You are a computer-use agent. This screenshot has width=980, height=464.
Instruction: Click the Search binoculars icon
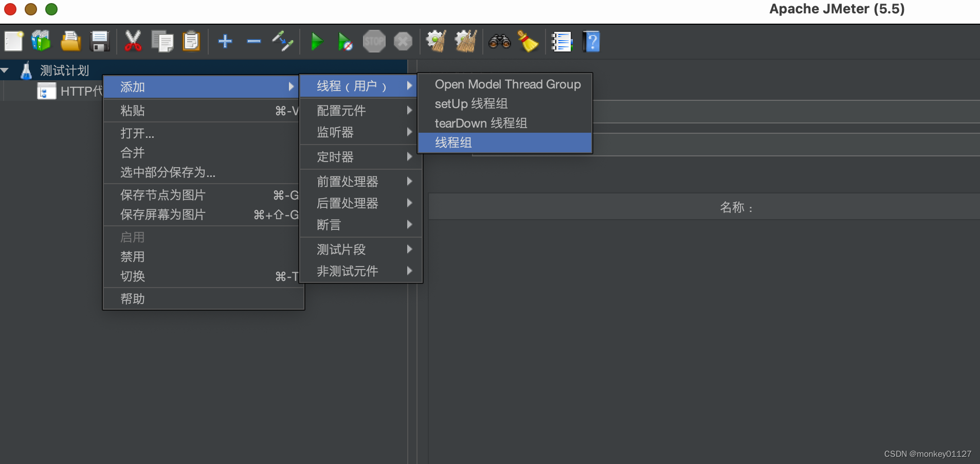(x=499, y=41)
